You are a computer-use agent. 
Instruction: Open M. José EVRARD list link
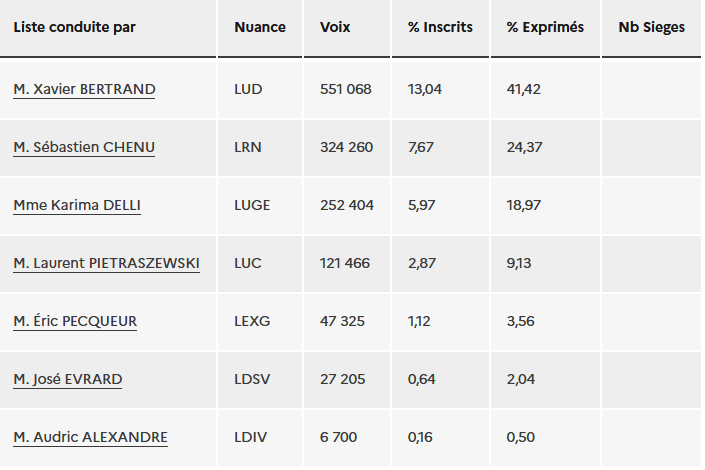tap(67, 379)
